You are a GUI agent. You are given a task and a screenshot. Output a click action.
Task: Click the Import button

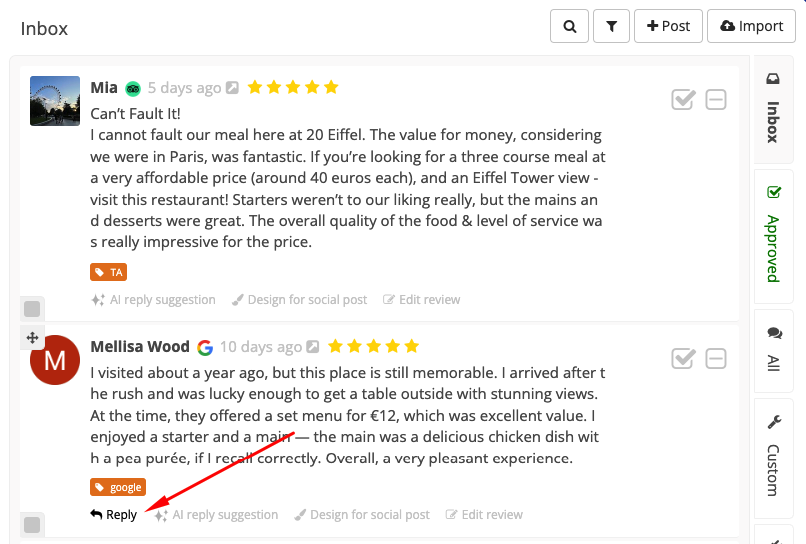(x=752, y=26)
